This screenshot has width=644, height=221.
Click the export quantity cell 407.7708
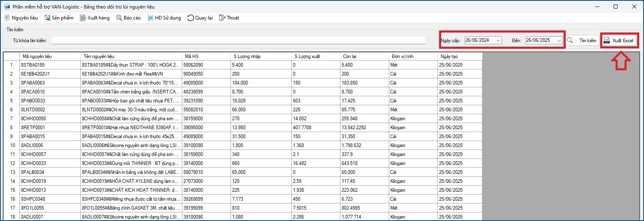(316, 128)
